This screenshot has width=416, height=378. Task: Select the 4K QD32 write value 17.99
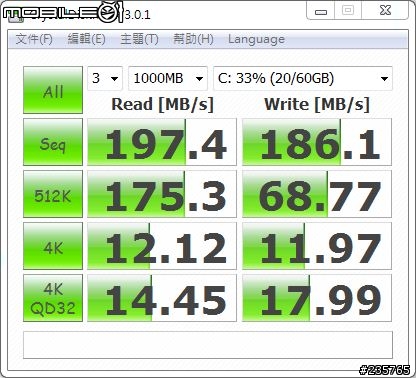[x=317, y=298]
